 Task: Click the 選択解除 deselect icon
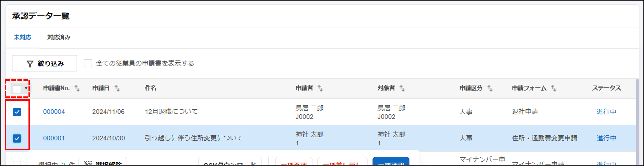tap(88, 164)
